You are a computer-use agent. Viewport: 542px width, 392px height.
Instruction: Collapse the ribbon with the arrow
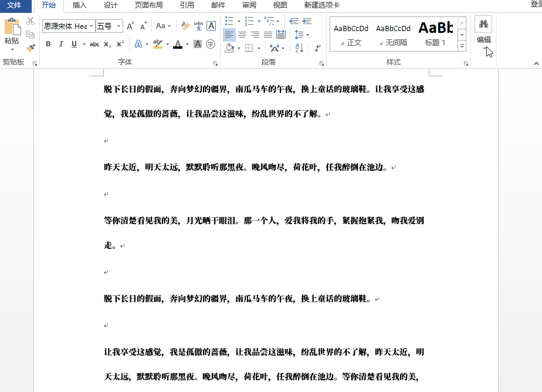point(536,63)
